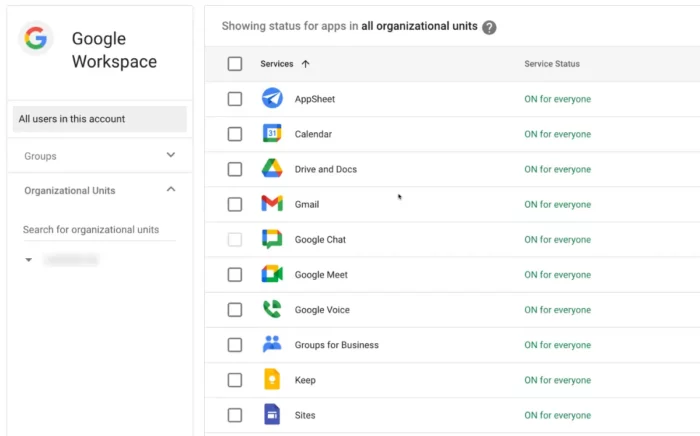
Task: Tick the Google Meet checkbox
Action: pyautogui.click(x=235, y=274)
